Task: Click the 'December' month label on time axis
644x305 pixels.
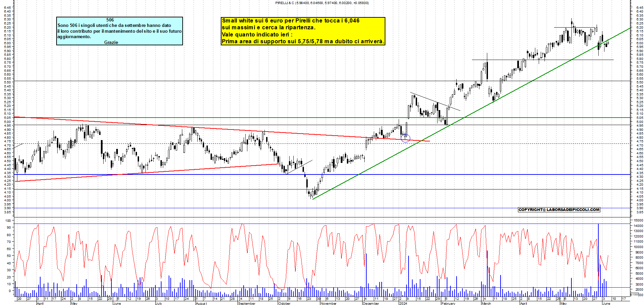Action: tap(371, 303)
